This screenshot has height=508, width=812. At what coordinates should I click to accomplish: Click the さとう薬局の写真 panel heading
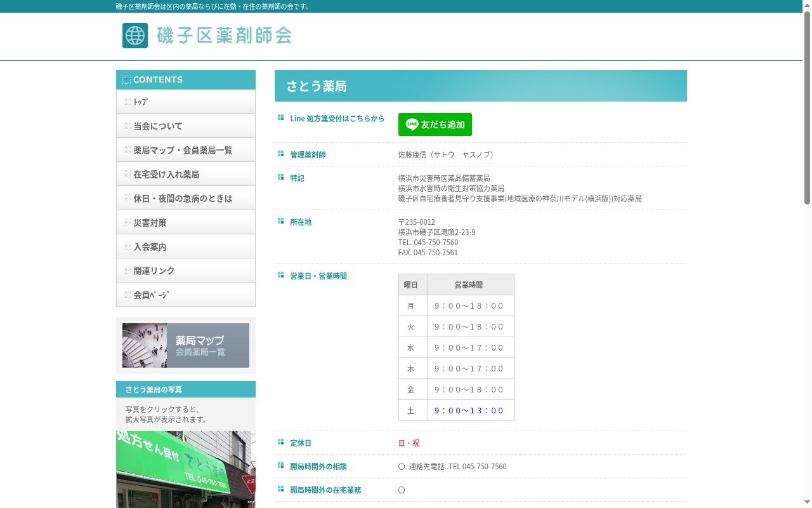186,389
